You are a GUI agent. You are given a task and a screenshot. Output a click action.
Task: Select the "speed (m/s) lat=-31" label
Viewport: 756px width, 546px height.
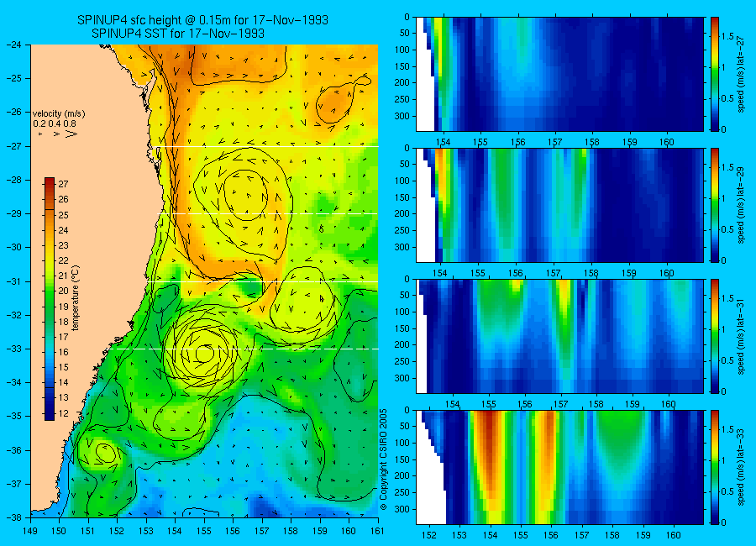coord(741,336)
